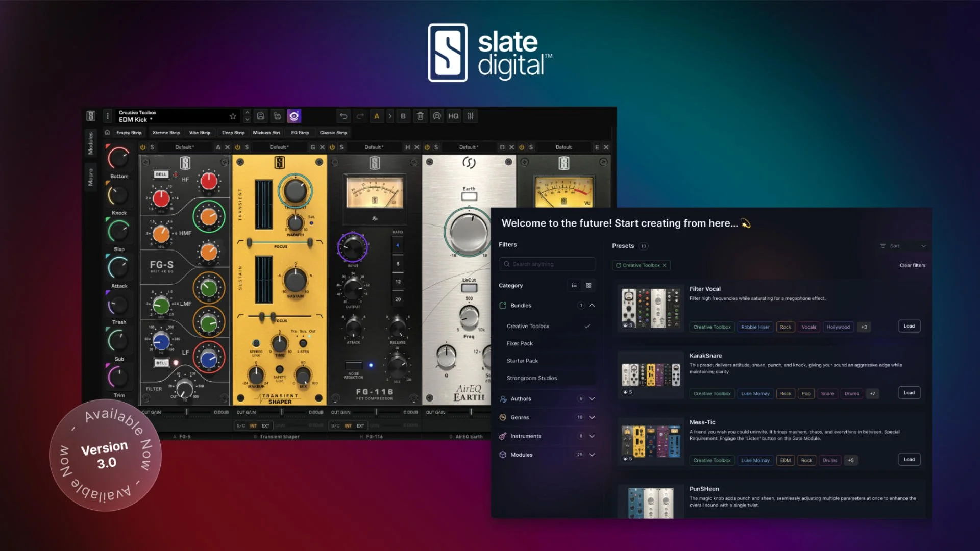Click the home icon beside Empty Strip
The height and width of the screenshot is (551, 980).
point(107,132)
